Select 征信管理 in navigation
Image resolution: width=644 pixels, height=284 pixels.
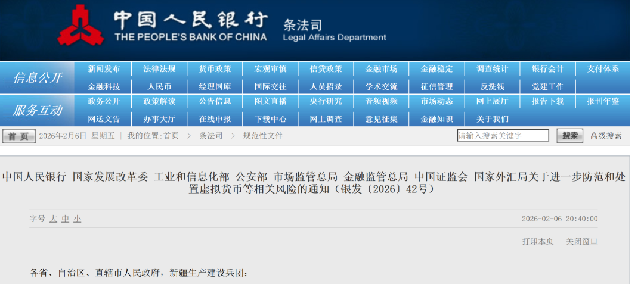pos(437,87)
